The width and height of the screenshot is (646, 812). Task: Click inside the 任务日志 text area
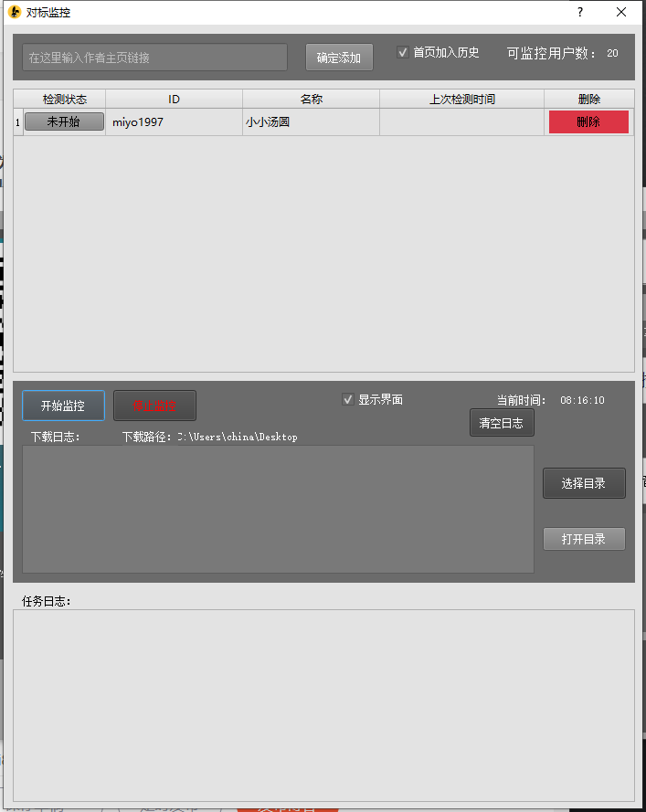[x=323, y=705]
